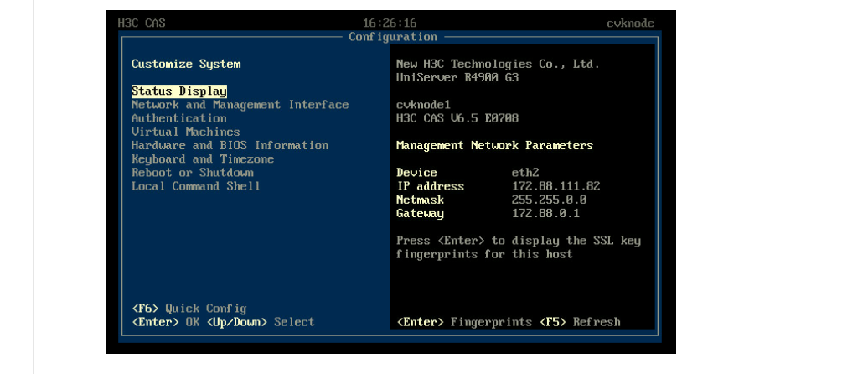The height and width of the screenshot is (374, 868).
Task: Click the F6 Quick Config hint
Action: [189, 308]
